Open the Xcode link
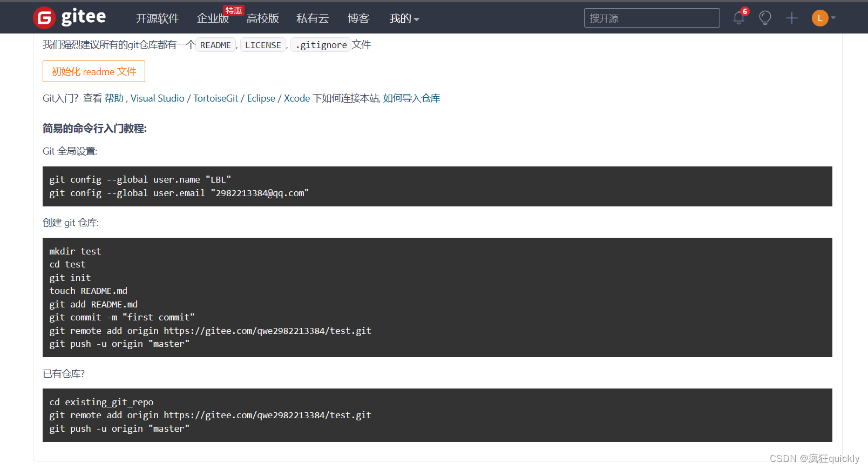The height and width of the screenshot is (469, 868). (297, 98)
